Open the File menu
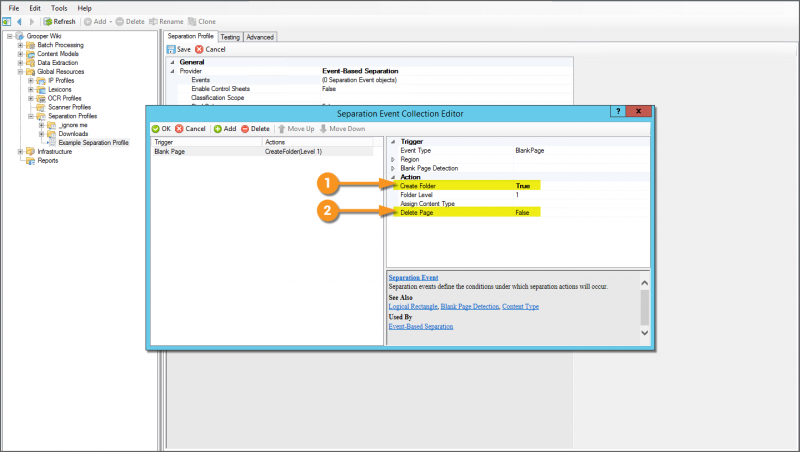800x452 pixels. 14,8
